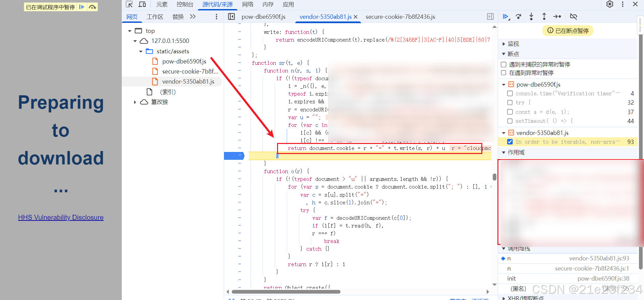The image size is (644, 300).
Task: Select pow-dbe6590f.js file in tree
Action: click(x=184, y=61)
